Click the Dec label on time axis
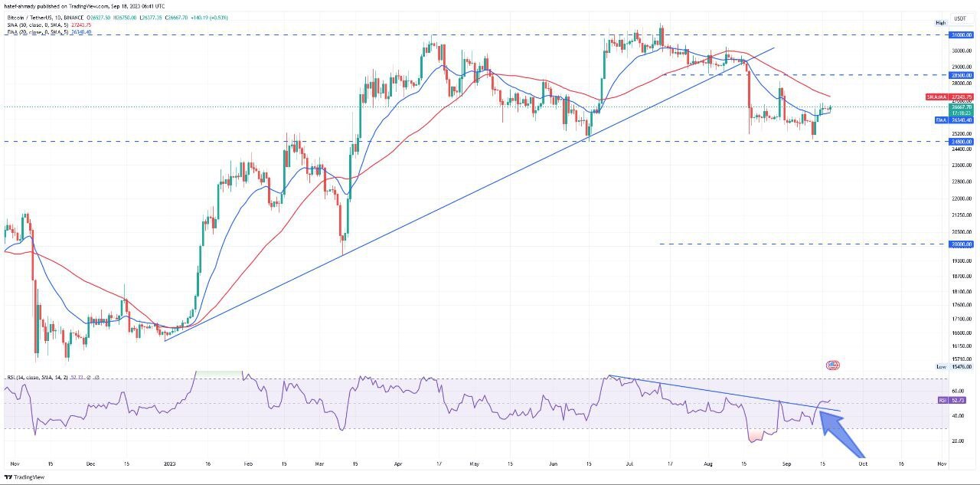The height and width of the screenshot is (485, 980). point(90,464)
